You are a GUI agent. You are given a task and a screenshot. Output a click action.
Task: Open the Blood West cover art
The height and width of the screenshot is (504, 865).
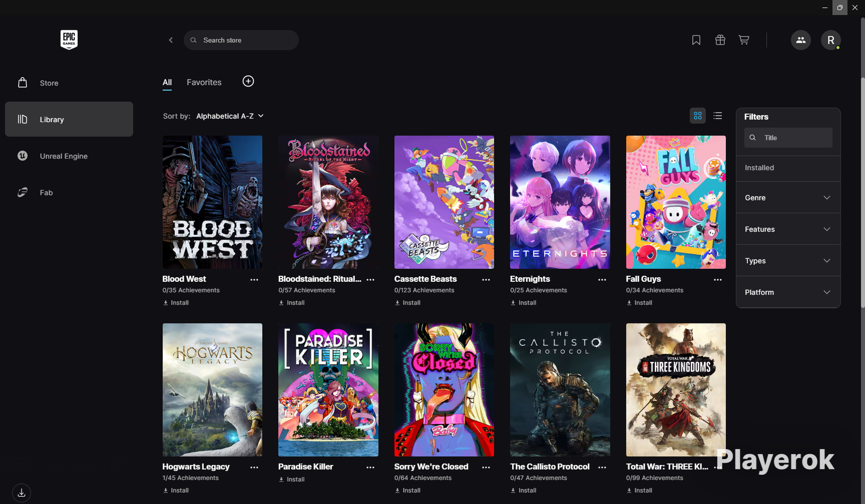pyautogui.click(x=212, y=202)
